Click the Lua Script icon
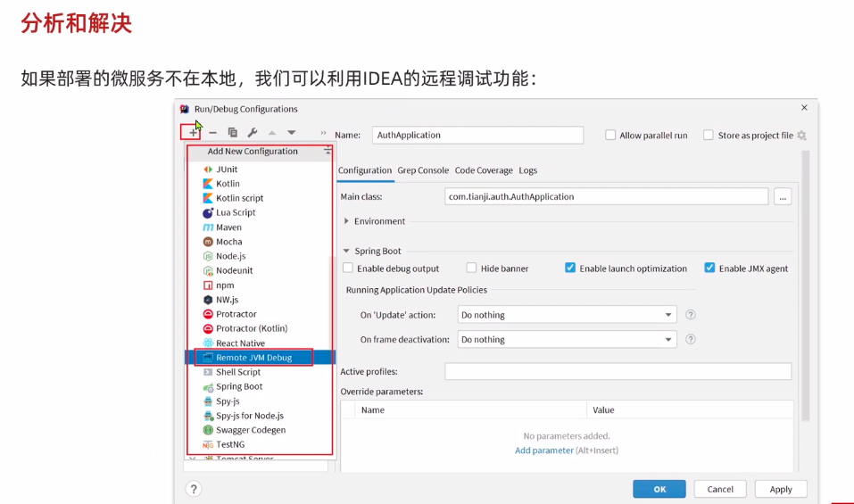 208,213
